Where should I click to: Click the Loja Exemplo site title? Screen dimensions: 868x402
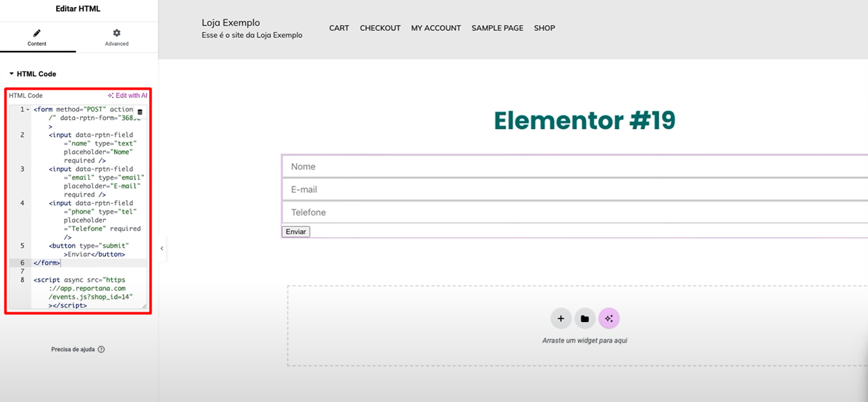(231, 23)
